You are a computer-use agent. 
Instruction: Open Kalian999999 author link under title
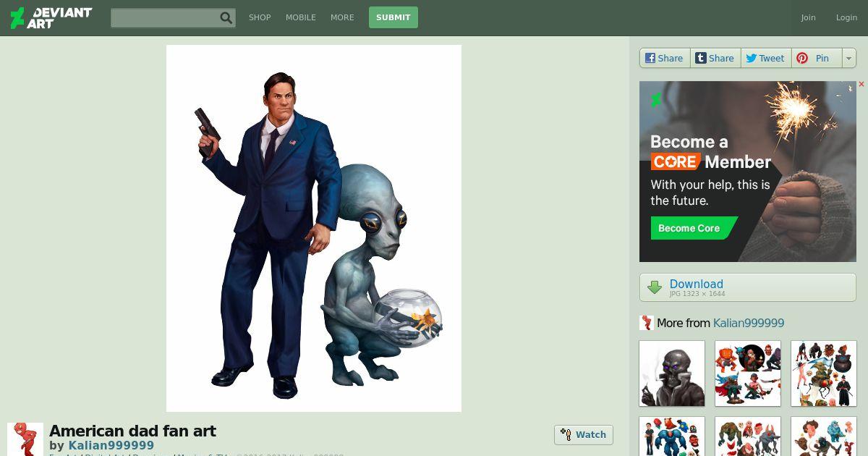[x=111, y=445]
